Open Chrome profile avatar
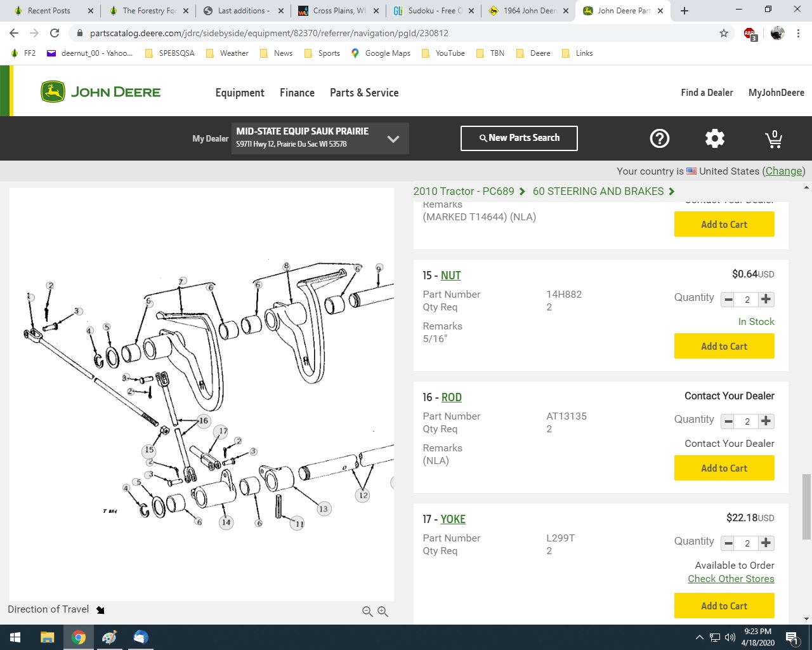812x650 pixels. [x=777, y=33]
